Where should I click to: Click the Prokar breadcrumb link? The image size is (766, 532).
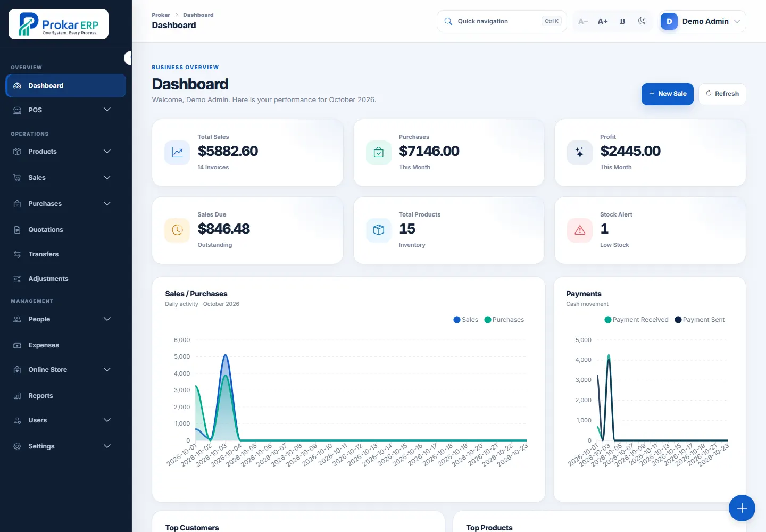point(161,15)
